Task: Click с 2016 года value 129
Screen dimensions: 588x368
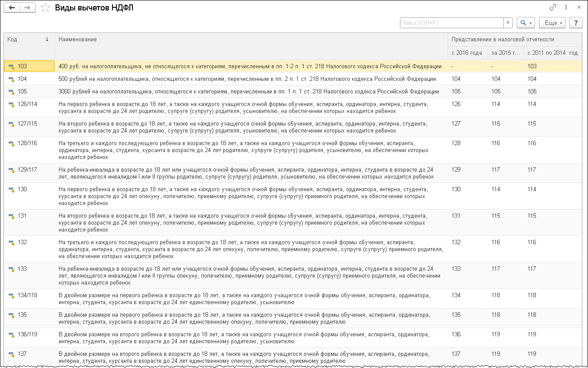Action: (x=456, y=169)
